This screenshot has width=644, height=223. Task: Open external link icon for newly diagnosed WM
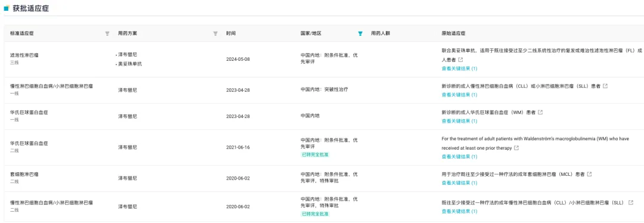coord(540,112)
